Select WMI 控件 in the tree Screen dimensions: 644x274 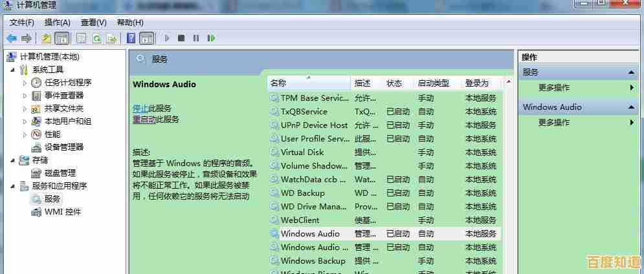[62, 212]
